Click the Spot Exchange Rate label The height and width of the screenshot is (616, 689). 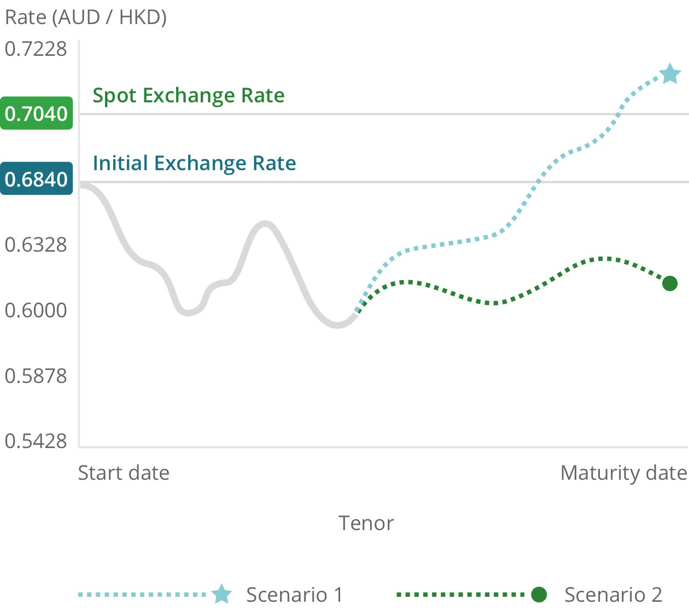[x=189, y=95]
